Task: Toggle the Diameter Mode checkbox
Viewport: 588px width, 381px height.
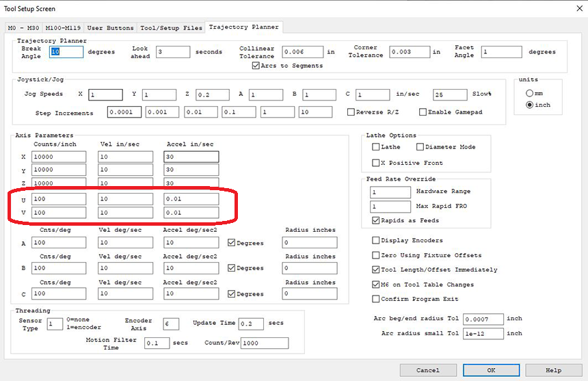Action: pos(420,147)
